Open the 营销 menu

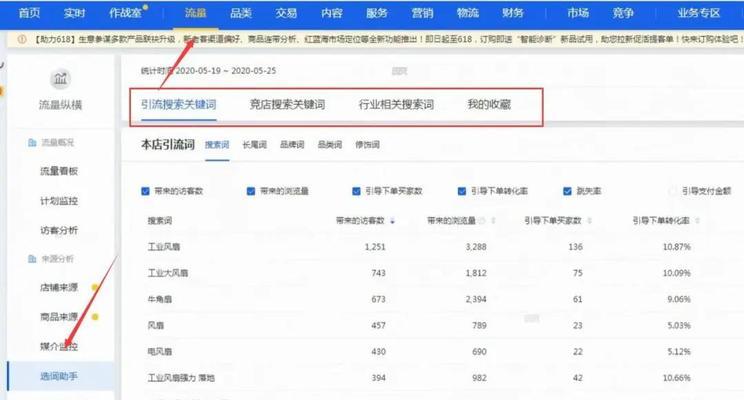tap(422, 13)
